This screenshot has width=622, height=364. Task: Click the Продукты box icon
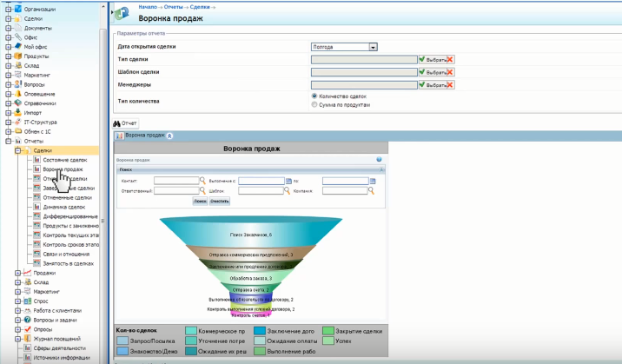(18, 56)
